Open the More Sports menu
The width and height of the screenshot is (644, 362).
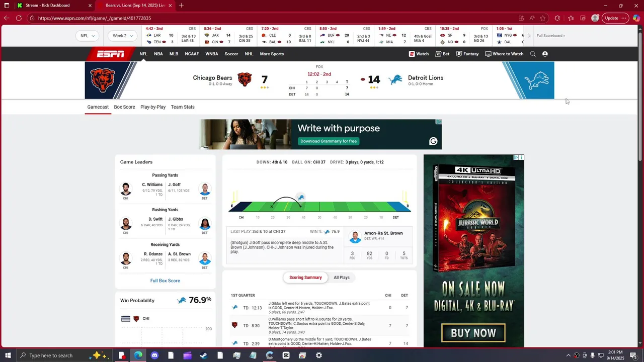click(x=272, y=54)
